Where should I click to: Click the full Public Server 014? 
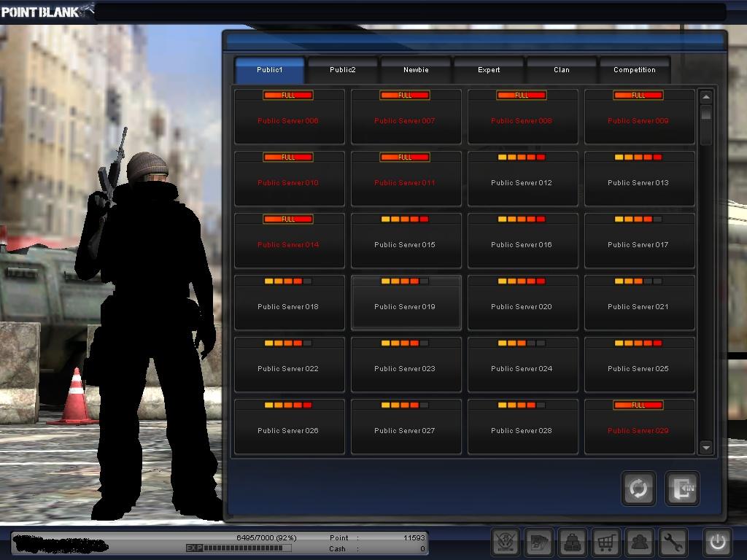click(289, 241)
